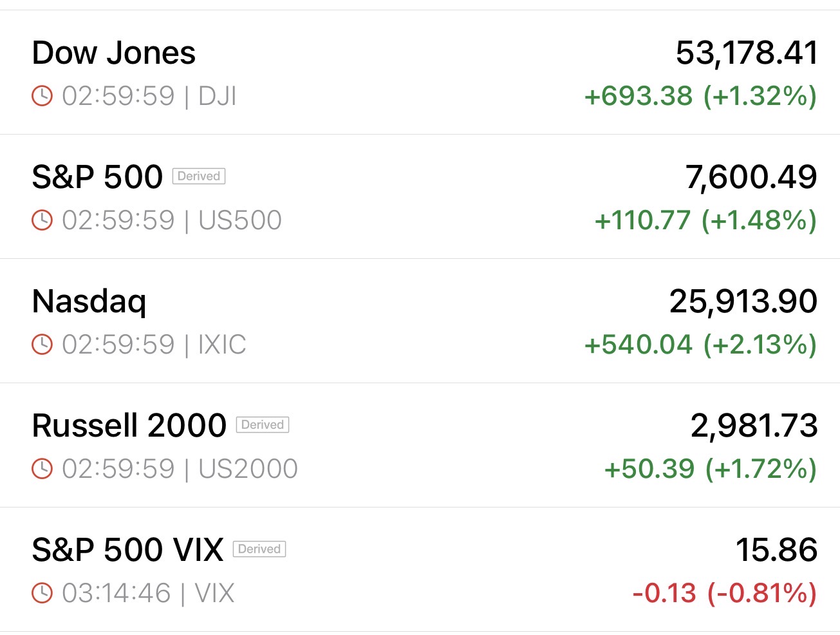Screen dimensions: 840x635
Task: Select the Dow Jones price 53,178.41
Action: (x=747, y=53)
